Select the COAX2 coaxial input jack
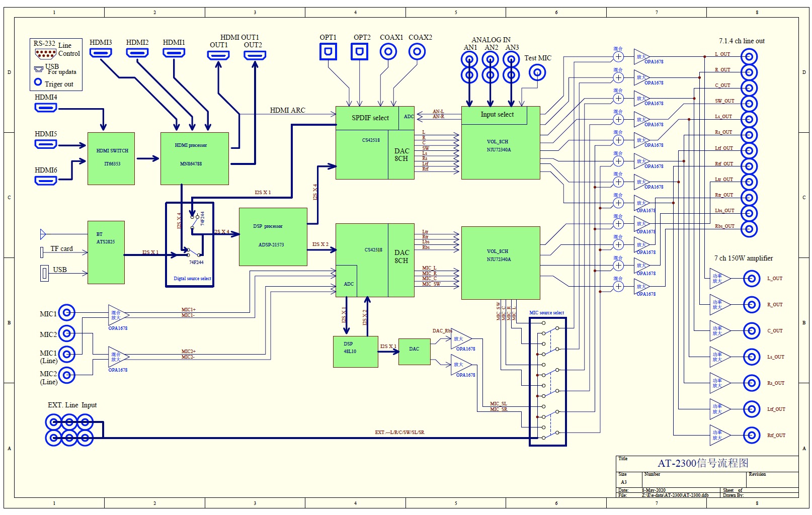Viewport: 812px width, 515px height. tap(417, 51)
